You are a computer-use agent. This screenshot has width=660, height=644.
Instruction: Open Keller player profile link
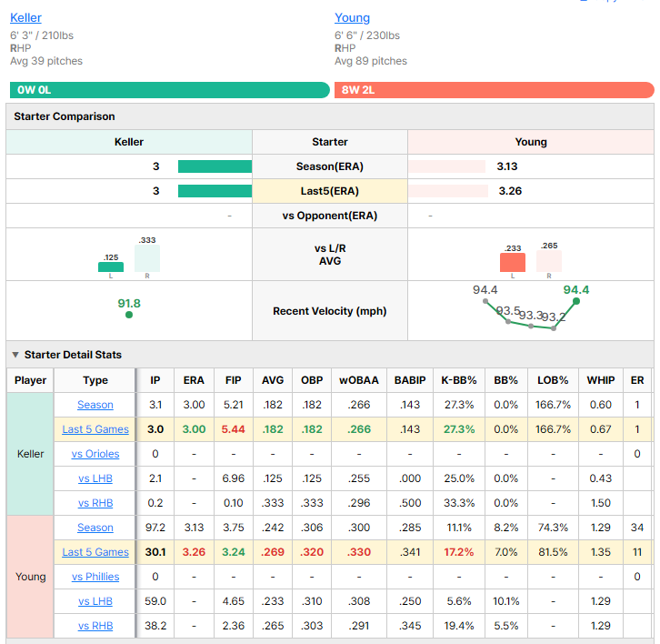tap(25, 17)
